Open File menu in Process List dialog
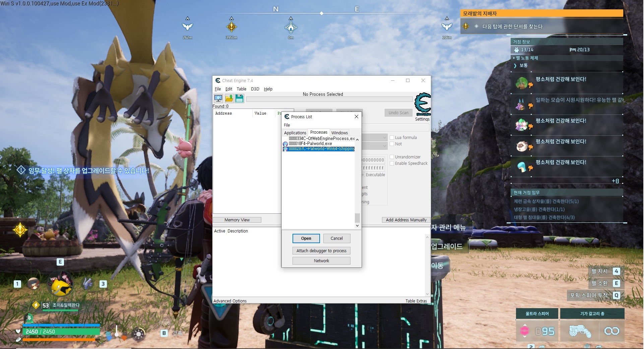 coord(287,125)
